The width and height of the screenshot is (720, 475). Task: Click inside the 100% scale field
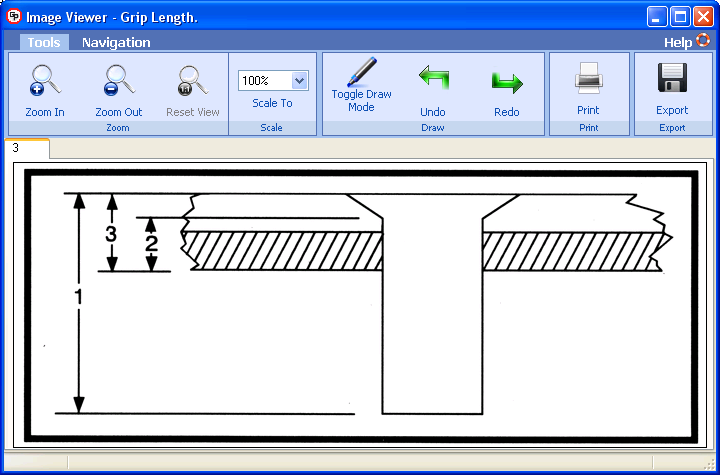(x=263, y=80)
